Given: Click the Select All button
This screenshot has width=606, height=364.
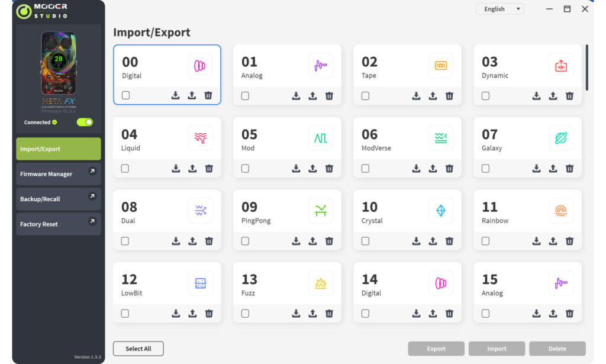Looking at the screenshot, I should click(138, 349).
